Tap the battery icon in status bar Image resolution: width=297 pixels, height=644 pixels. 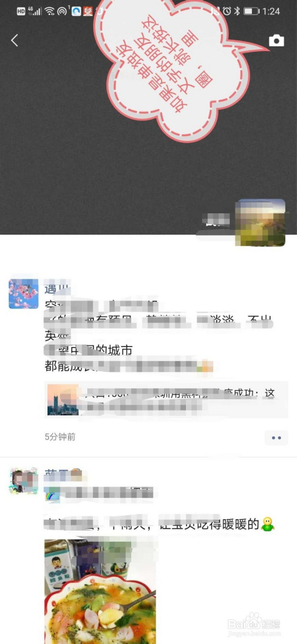point(251,11)
